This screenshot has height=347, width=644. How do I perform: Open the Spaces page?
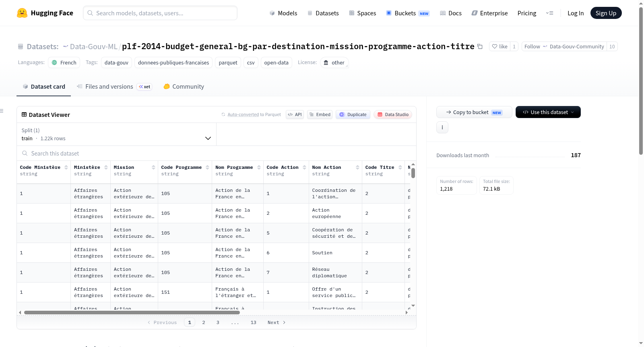362,13
